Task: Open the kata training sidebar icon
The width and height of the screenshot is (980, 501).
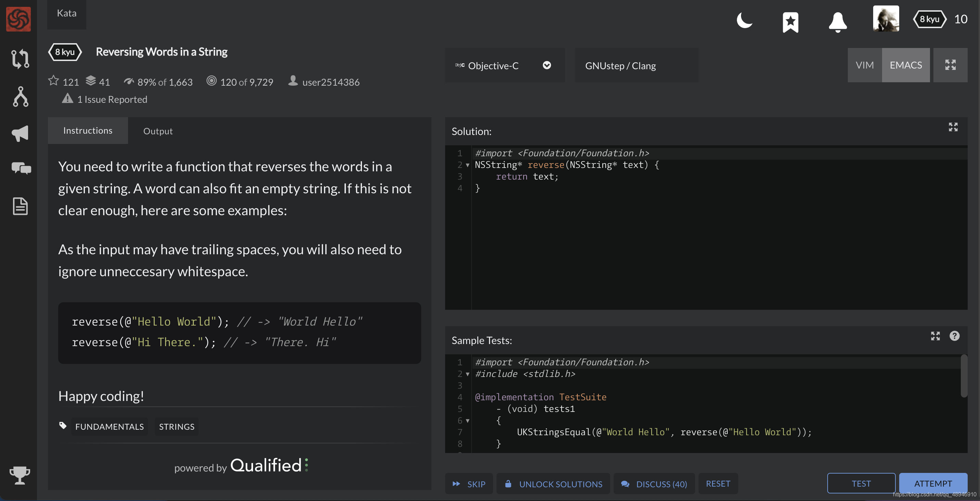Action: tap(20, 59)
